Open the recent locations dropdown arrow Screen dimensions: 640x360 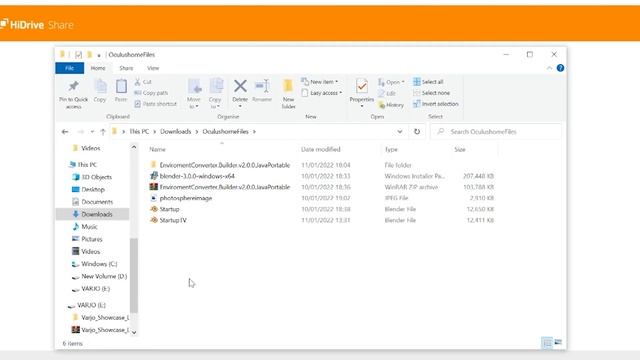[x=92, y=132]
